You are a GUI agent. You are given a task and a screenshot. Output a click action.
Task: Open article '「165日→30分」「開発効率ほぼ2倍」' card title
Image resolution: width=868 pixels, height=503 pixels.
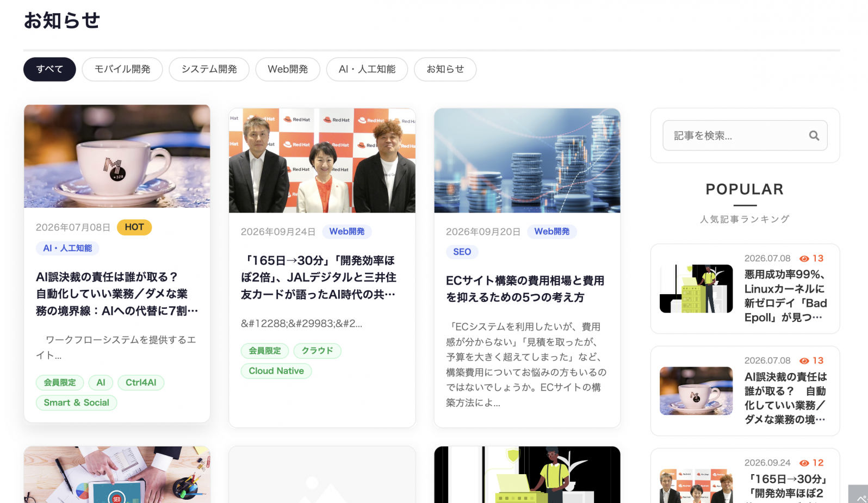click(x=319, y=277)
